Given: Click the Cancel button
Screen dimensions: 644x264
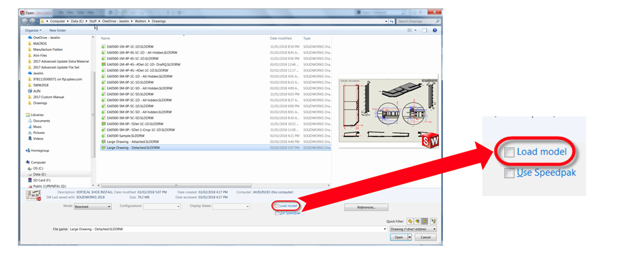Looking at the screenshot, I should 426,238.
